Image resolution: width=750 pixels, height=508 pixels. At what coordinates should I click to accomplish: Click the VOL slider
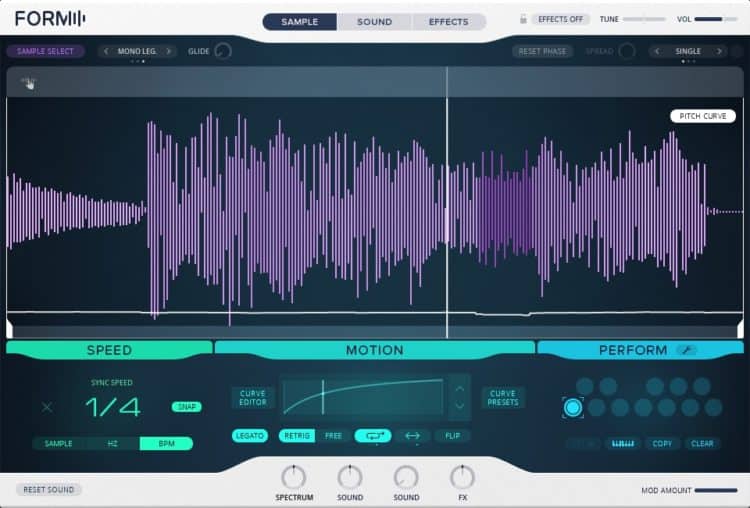coord(716,19)
